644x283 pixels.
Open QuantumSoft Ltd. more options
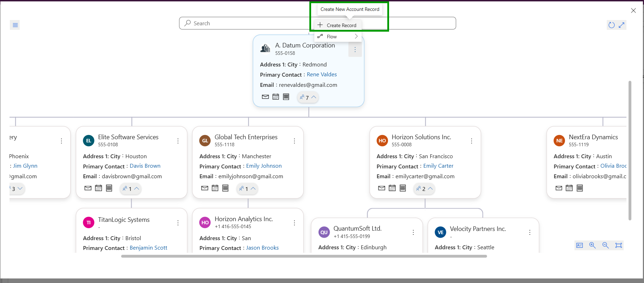click(413, 232)
